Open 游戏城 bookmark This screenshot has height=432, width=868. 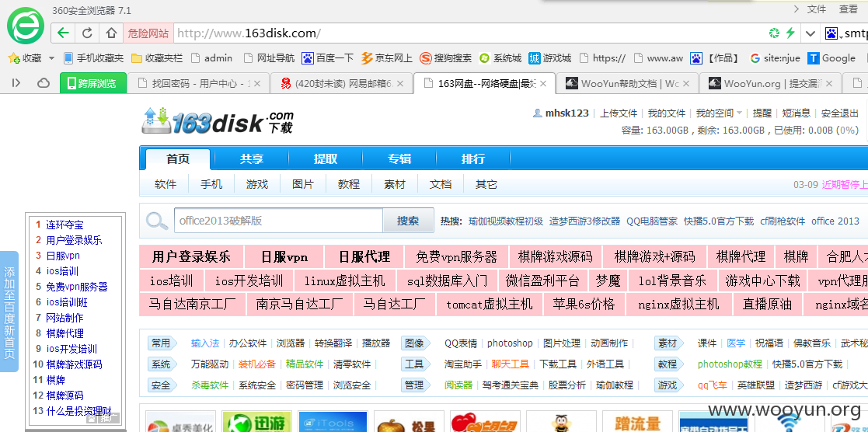click(x=549, y=58)
